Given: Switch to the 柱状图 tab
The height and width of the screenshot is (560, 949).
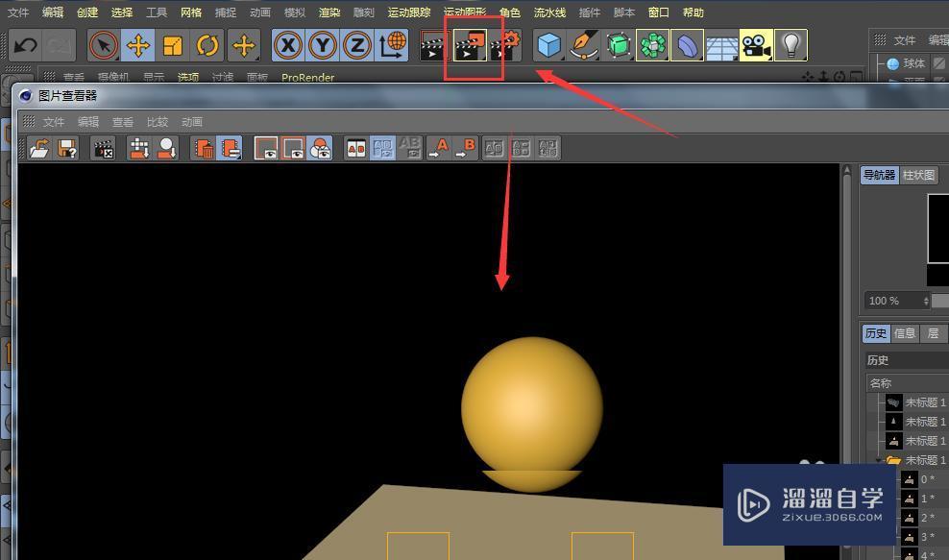Looking at the screenshot, I should coord(917,175).
